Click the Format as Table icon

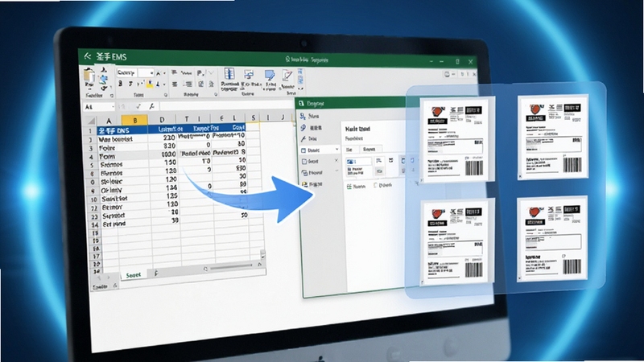coord(249,75)
